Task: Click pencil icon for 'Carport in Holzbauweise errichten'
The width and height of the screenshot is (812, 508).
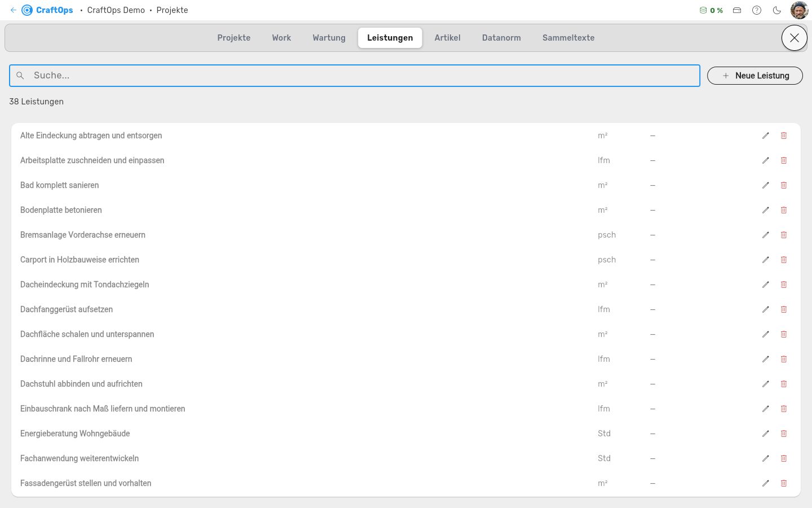Action: pos(765,260)
